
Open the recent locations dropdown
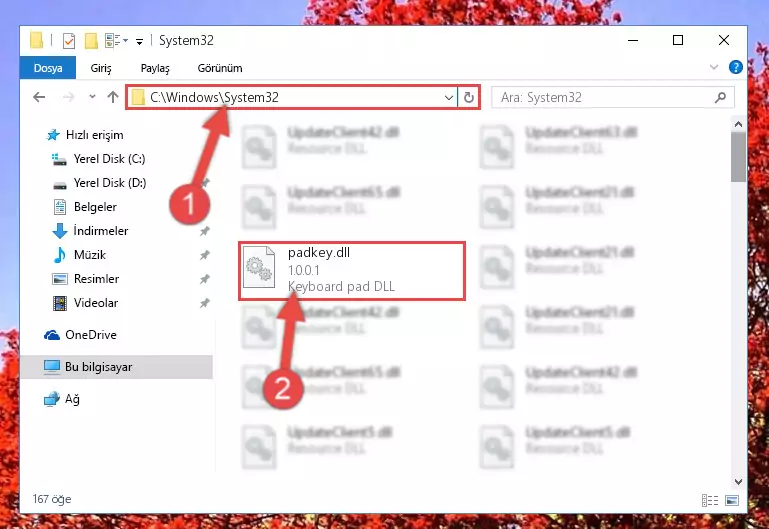(92, 97)
